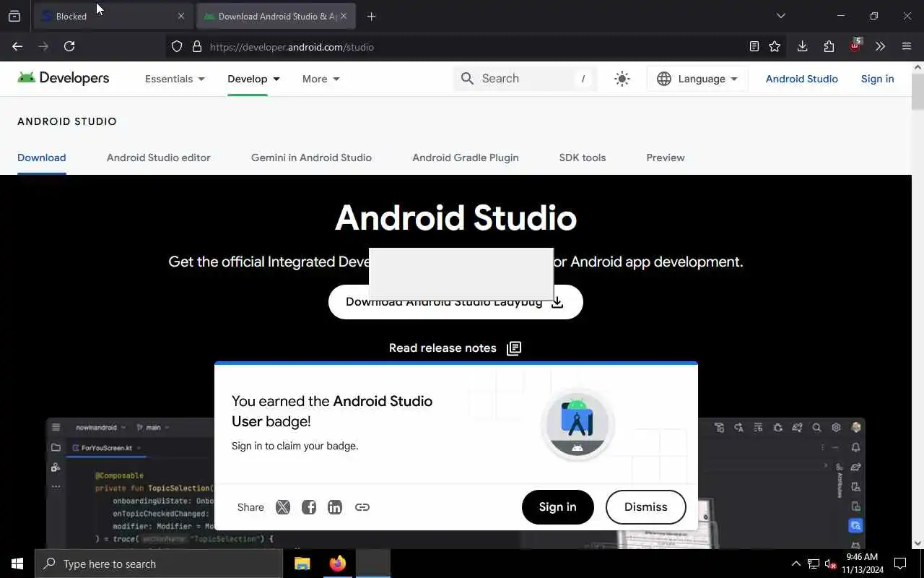Open the Firefox downloads icon

[x=802, y=46]
